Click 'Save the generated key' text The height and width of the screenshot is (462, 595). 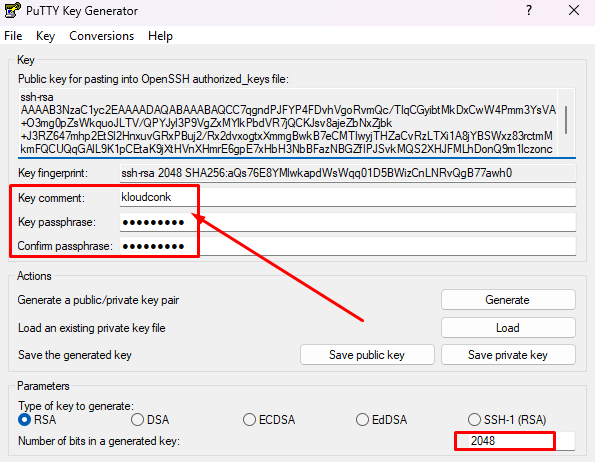pos(75,355)
